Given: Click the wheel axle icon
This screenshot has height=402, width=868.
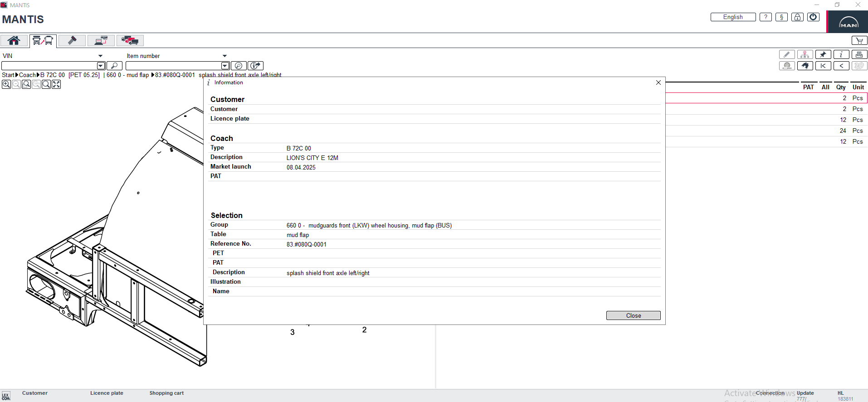Looking at the screenshot, I should pyautogui.click(x=787, y=66).
